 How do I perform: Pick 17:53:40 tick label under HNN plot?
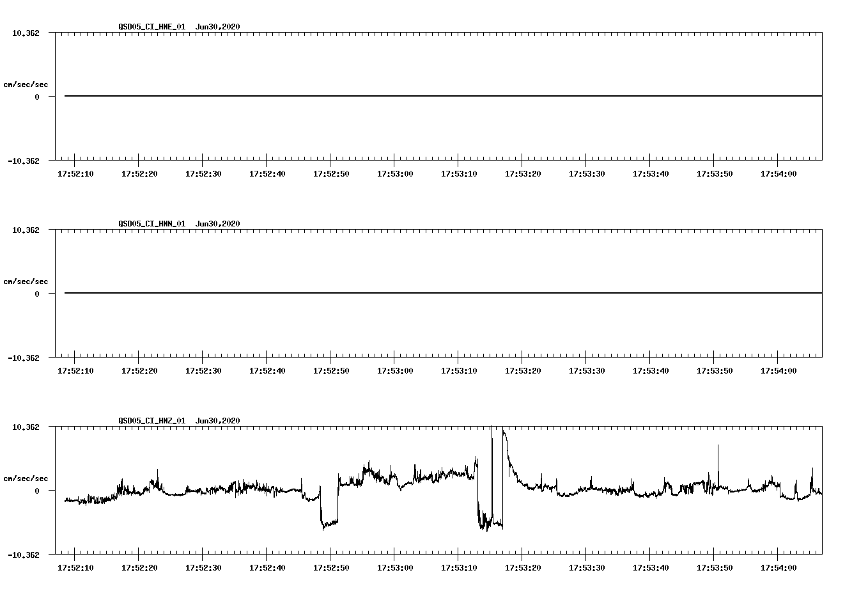click(651, 371)
